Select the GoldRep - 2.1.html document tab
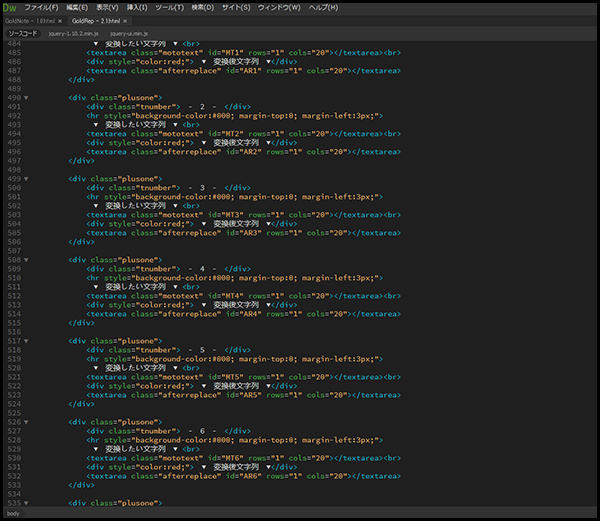 (98, 20)
